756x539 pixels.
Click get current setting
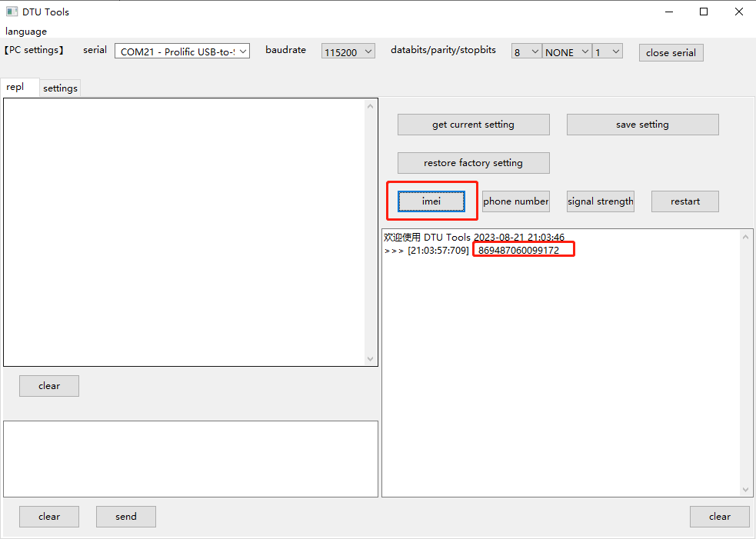coord(473,124)
